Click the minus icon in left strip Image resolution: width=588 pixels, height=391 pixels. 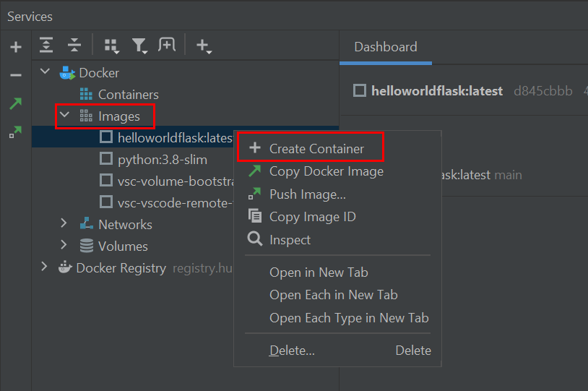(16, 75)
